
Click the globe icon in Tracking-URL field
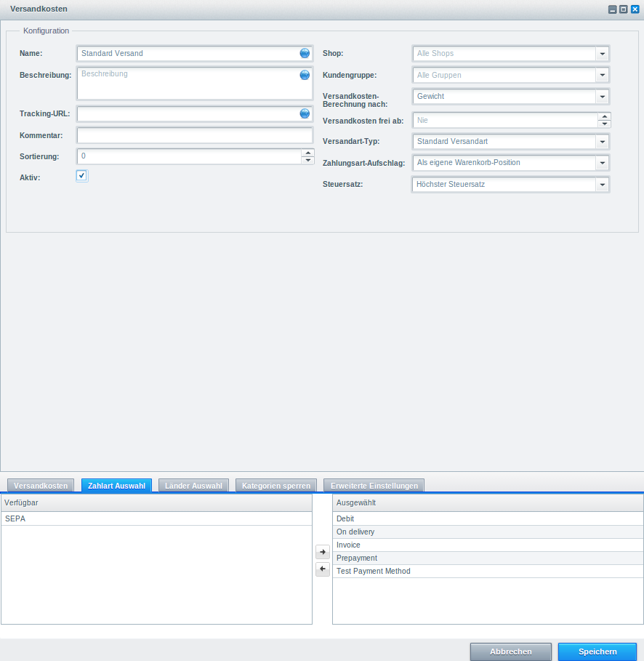click(x=305, y=113)
